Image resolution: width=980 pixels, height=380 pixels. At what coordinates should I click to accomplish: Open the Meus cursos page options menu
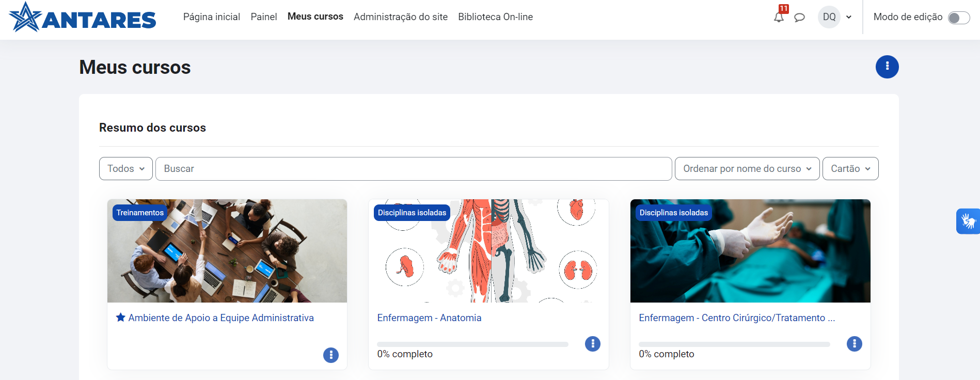[x=887, y=67]
